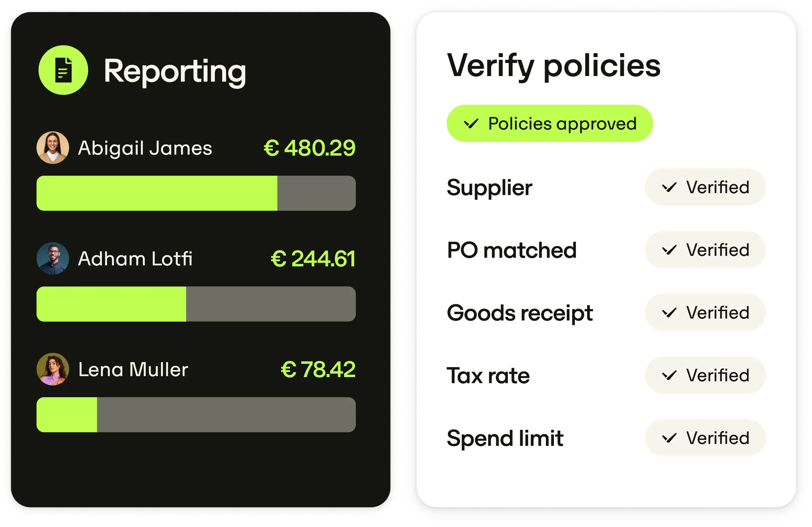812x527 pixels.
Task: Click the € 244.61 amount
Action: pos(313,258)
